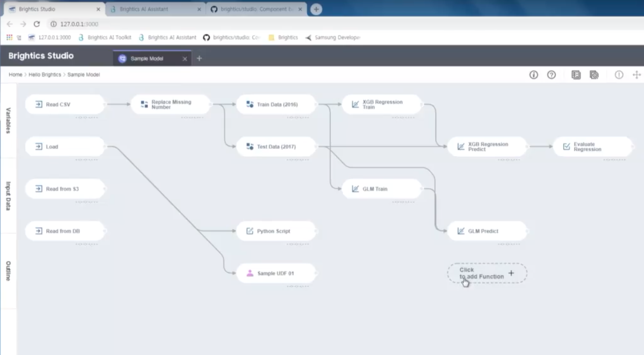Select the Test Data (2017) label
The height and width of the screenshot is (355, 644).
276,147
